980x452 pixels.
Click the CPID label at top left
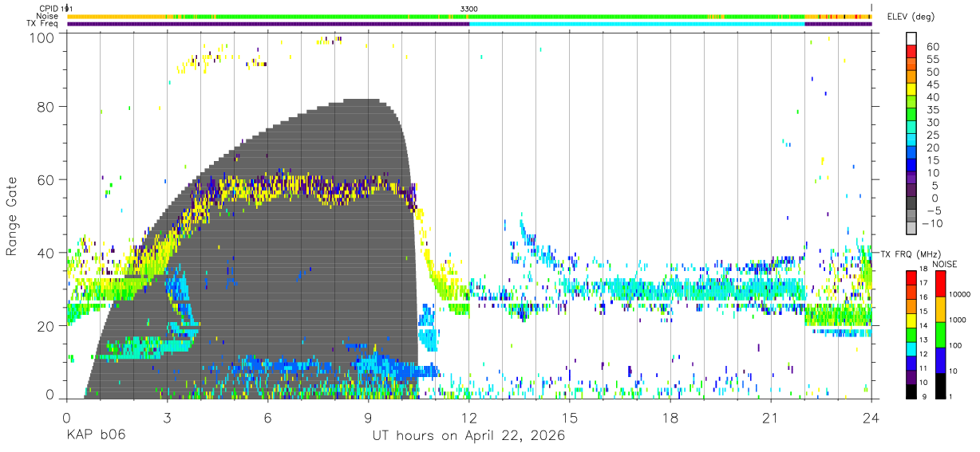(x=49, y=9)
